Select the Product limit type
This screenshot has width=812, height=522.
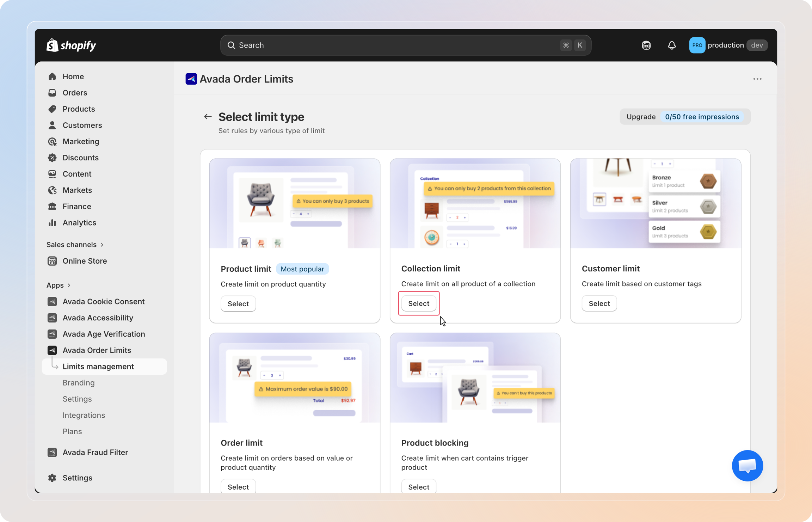pyautogui.click(x=238, y=303)
